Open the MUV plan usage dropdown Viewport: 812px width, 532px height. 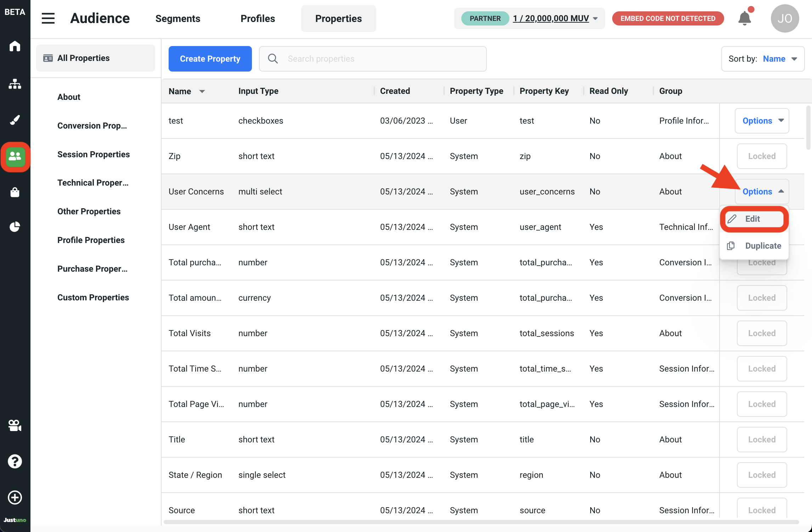[555, 18]
